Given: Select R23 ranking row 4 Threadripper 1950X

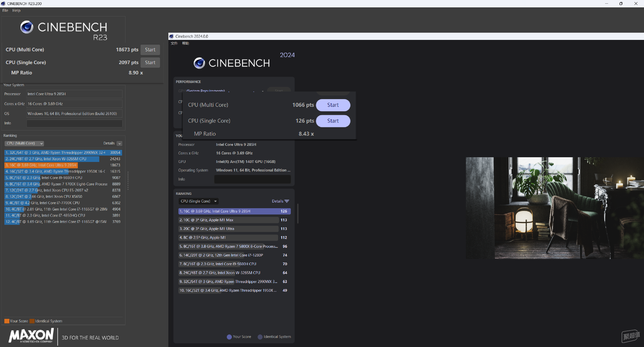Looking at the screenshot, I should click(x=63, y=172).
